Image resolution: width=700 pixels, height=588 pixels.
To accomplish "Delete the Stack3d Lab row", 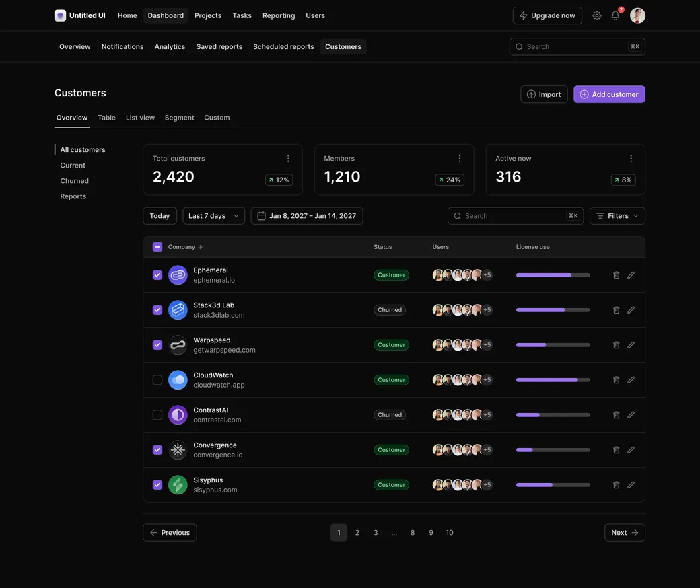I will point(616,310).
